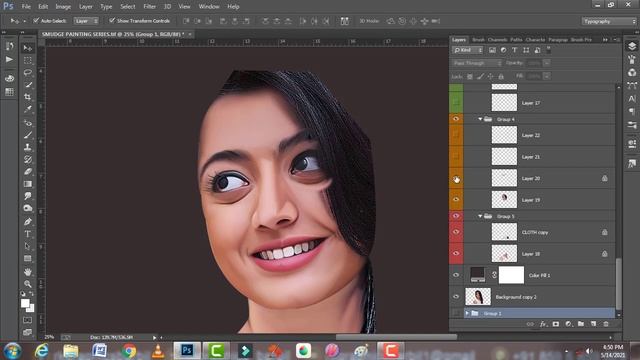Open the Typography workspace dropdown
The image size is (640, 360).
pos(609,21)
